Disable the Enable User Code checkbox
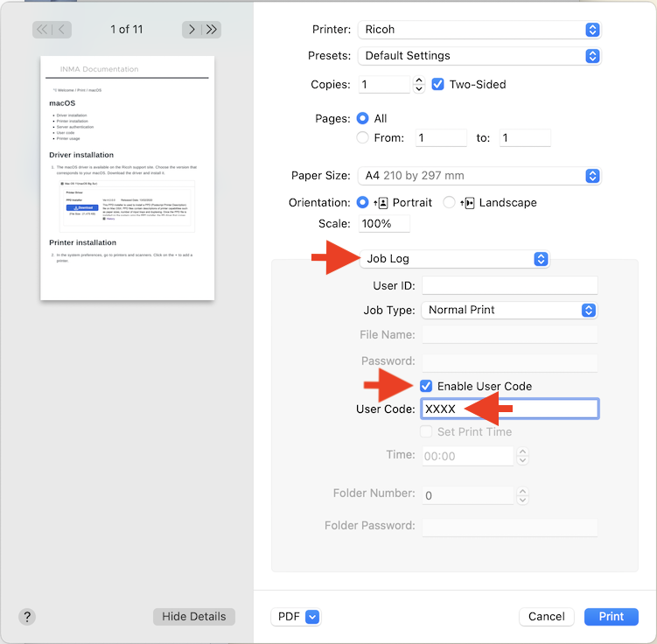The width and height of the screenshot is (657, 644). click(426, 386)
